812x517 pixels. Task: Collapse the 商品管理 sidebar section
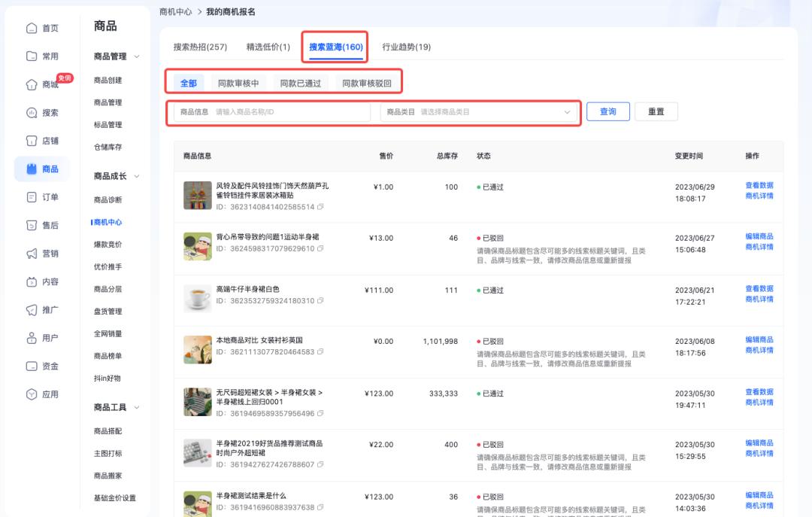point(135,56)
